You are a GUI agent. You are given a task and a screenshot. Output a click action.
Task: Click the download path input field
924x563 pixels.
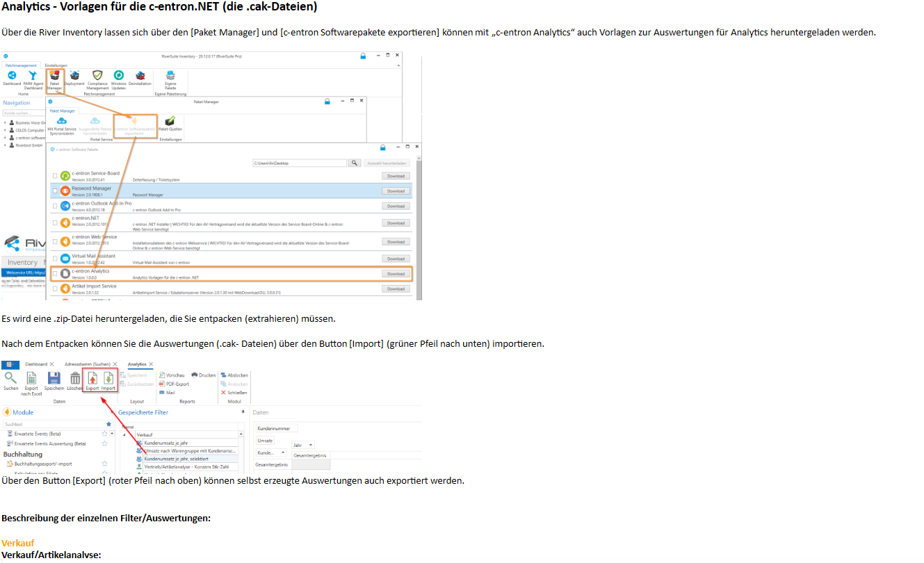299,163
